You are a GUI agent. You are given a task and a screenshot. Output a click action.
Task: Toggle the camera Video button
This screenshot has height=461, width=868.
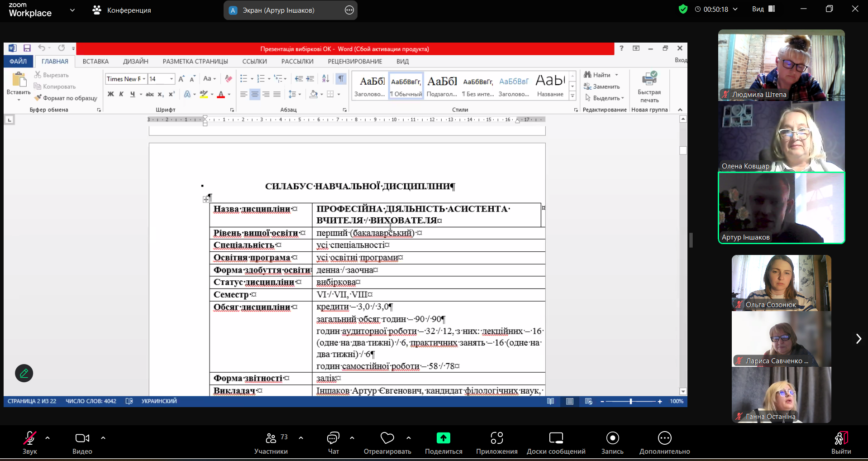tap(82, 438)
